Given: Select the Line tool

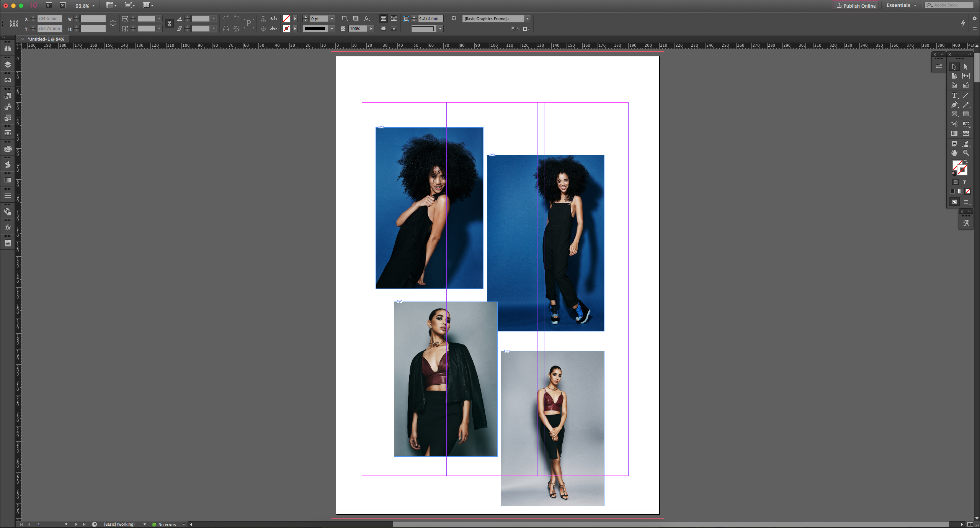Looking at the screenshot, I should pos(966,95).
